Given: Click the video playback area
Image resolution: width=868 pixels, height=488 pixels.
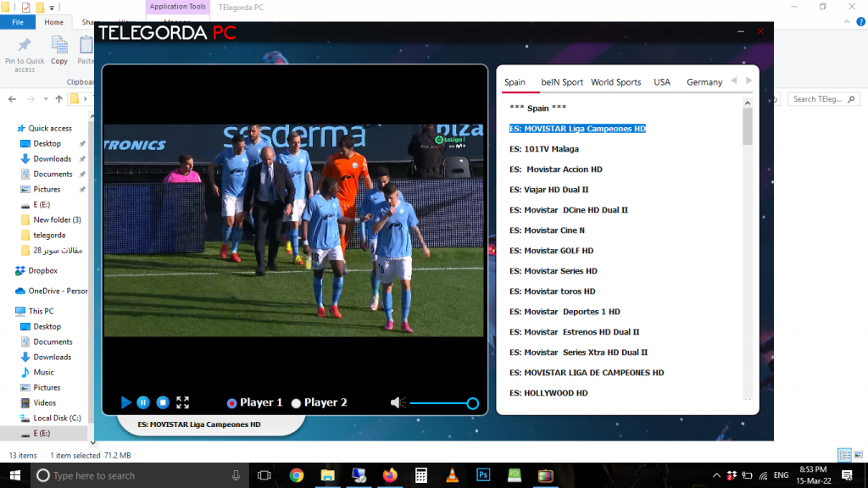Looking at the screenshot, I should tap(294, 230).
